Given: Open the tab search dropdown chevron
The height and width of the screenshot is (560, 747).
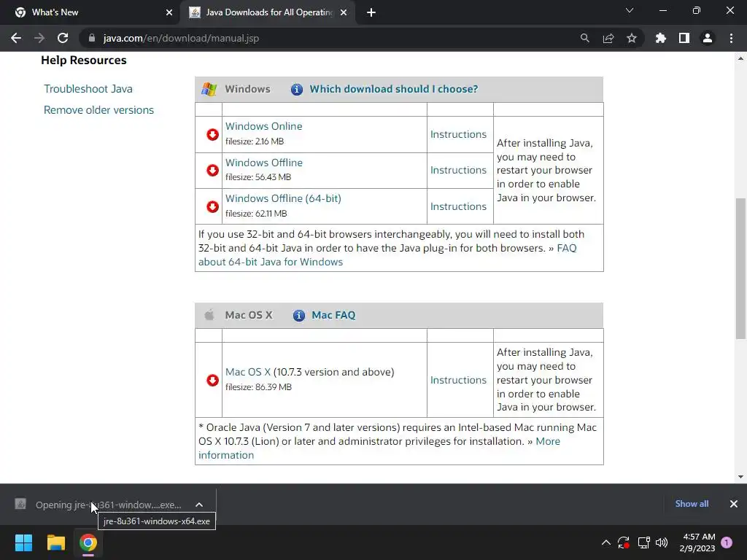Looking at the screenshot, I should tap(630, 10).
